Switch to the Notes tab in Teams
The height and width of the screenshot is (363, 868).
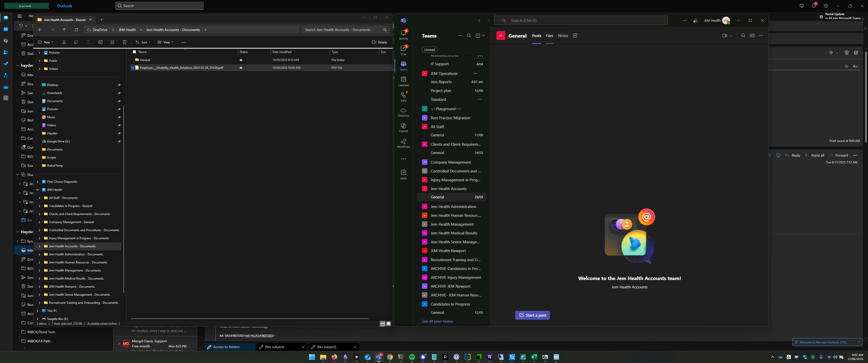563,36
